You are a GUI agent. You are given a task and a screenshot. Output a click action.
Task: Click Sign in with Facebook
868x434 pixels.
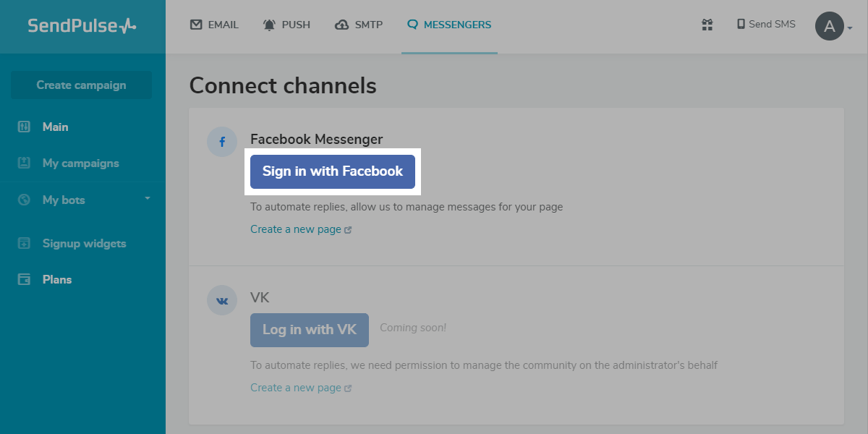tap(333, 171)
